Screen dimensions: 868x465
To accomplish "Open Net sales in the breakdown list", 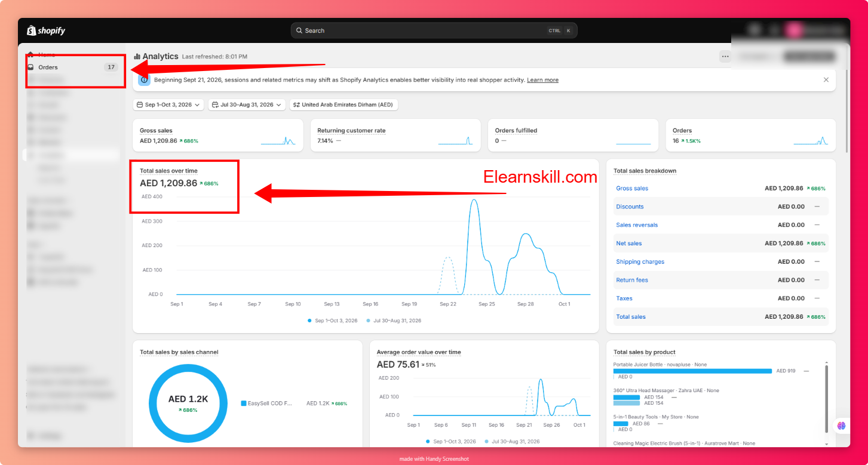I will [x=629, y=244].
